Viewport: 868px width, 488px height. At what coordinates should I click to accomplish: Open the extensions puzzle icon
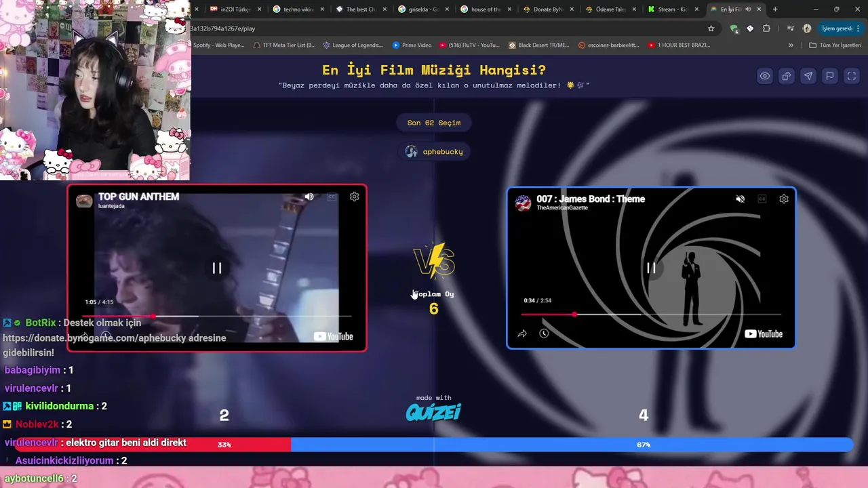[766, 28]
